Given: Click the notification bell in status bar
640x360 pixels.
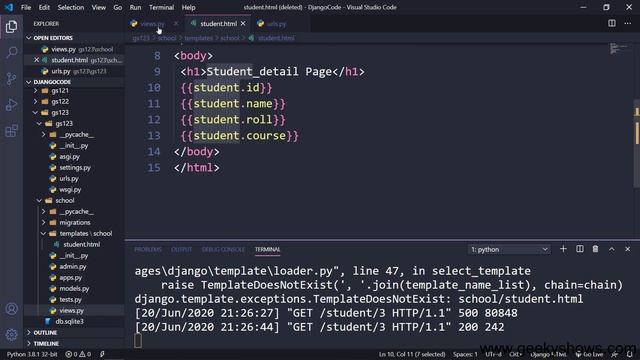Looking at the screenshot, I should (629, 354).
